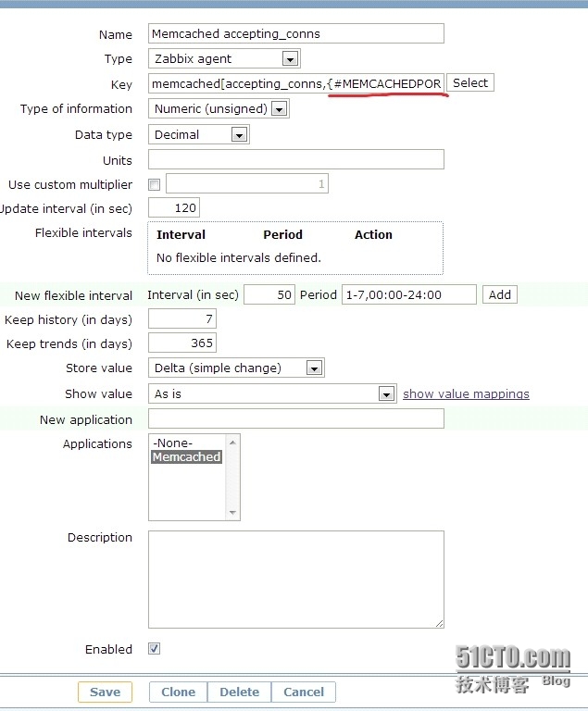Click the Applications list scroll down arrow
This screenshot has height=711, width=588.
(232, 513)
